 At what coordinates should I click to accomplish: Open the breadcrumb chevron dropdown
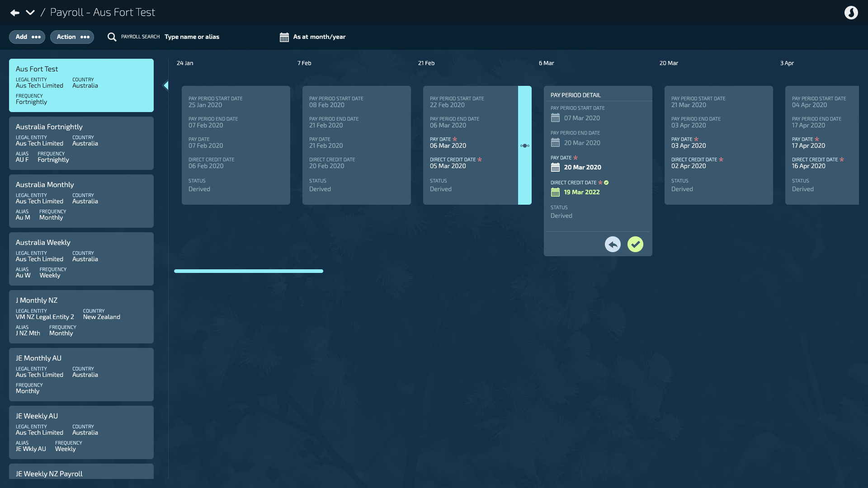click(30, 13)
